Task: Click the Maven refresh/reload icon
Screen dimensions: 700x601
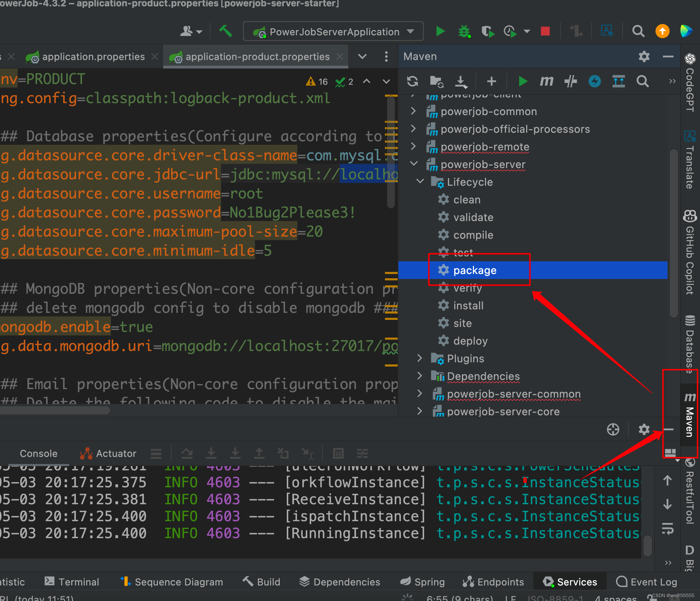Action: coord(413,80)
